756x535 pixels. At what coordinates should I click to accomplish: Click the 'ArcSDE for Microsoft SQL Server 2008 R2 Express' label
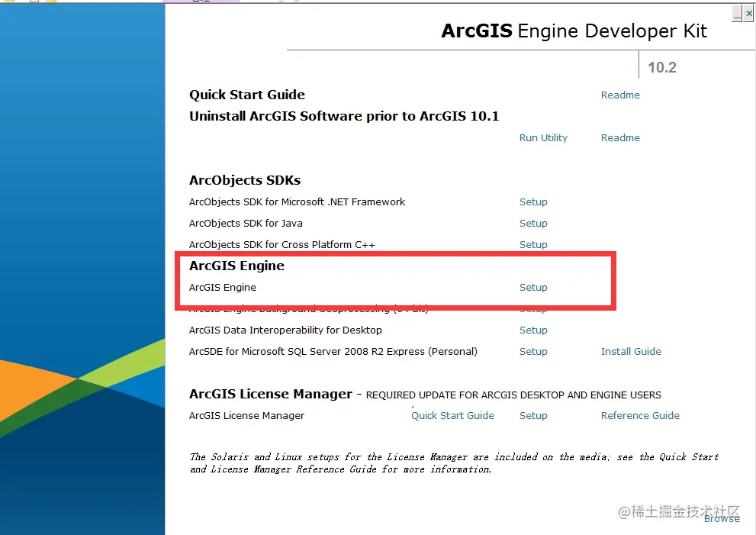pos(333,351)
